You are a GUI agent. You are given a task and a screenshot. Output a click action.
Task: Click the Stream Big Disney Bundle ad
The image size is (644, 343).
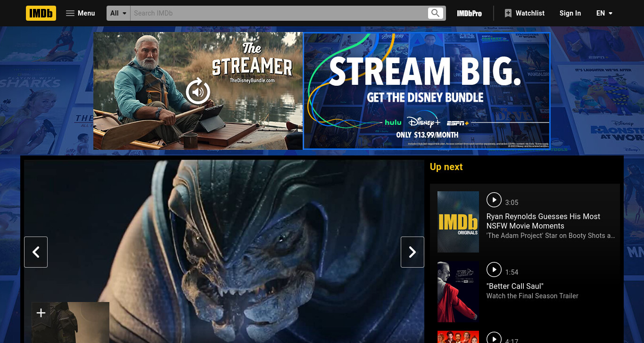tap(427, 91)
